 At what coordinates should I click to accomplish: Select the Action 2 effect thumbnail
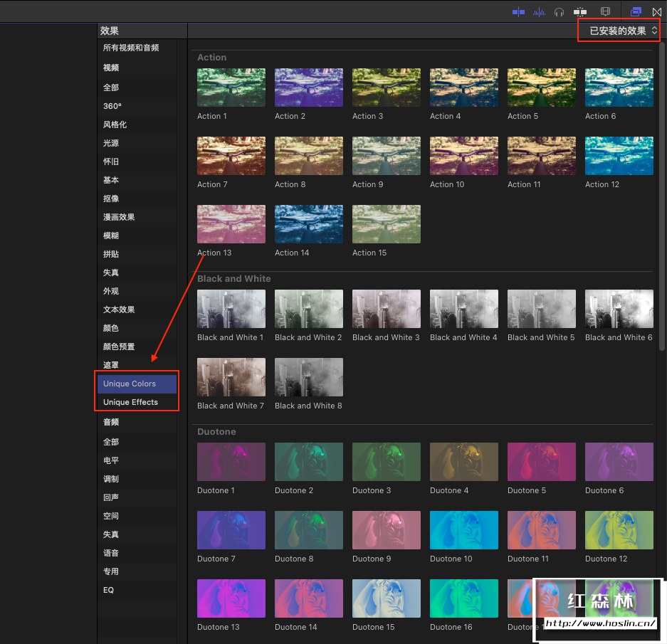pos(309,88)
